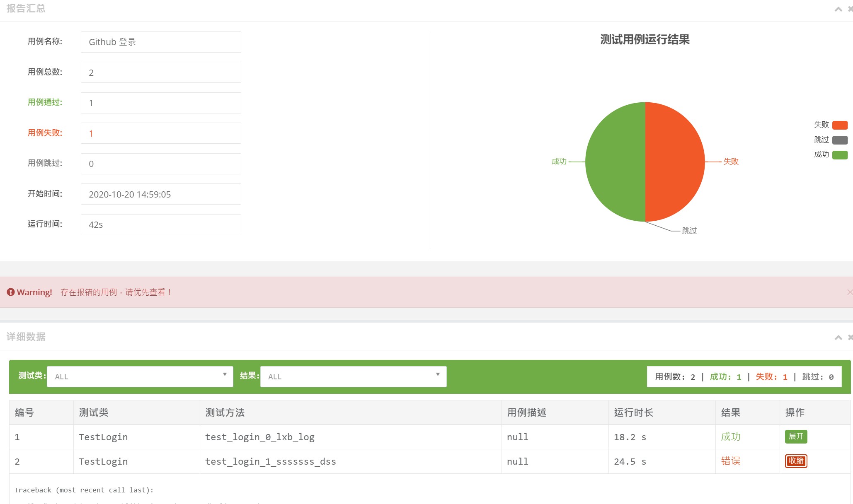
Task: Click test_login_1_sssssss_dss method cell
Action: [351, 461]
